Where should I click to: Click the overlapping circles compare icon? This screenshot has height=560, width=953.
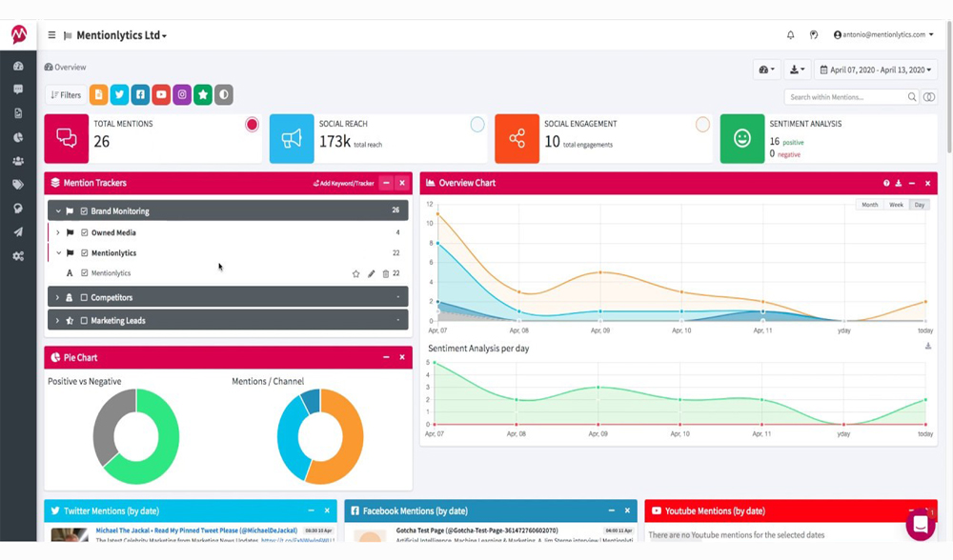[x=929, y=97]
